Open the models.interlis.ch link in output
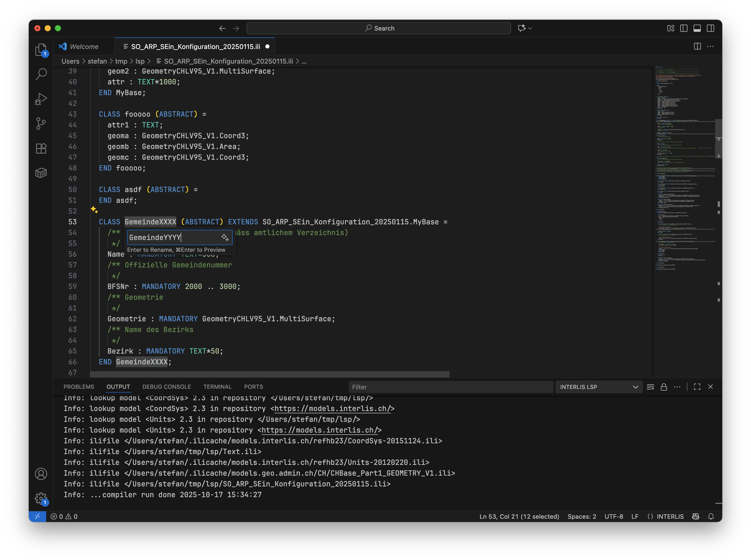This screenshot has width=751, height=560. pyautogui.click(x=332, y=408)
